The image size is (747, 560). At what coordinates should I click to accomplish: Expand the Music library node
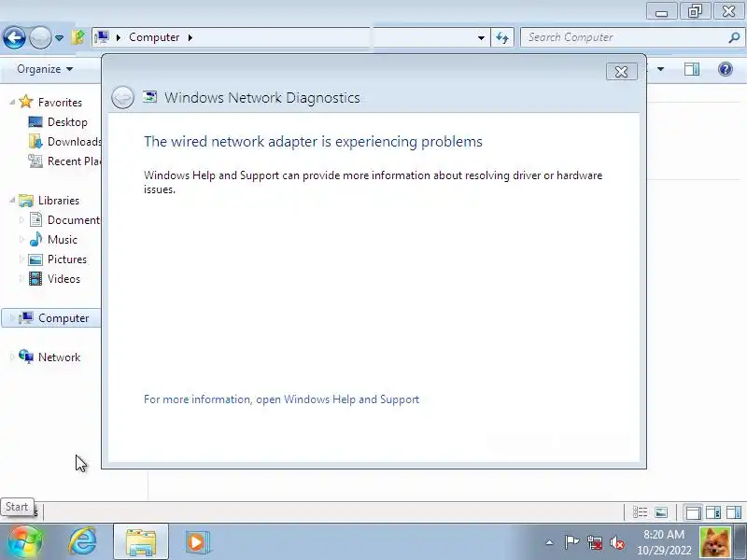click(21, 240)
